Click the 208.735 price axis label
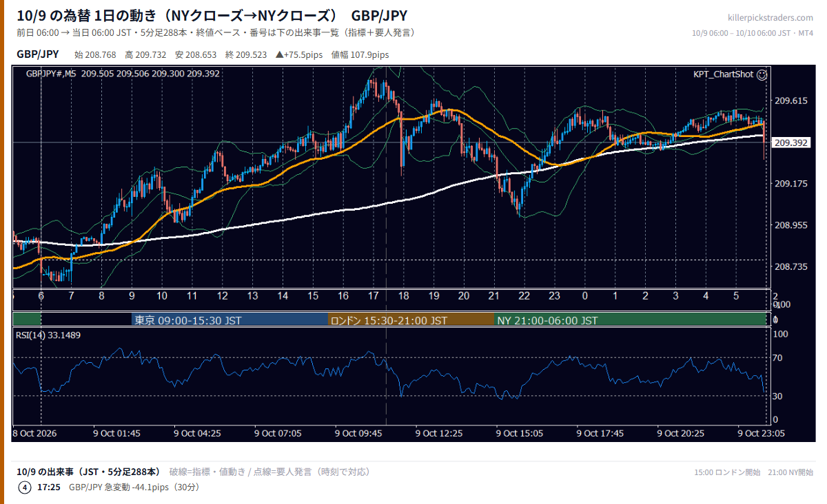The width and height of the screenshot is (827, 504). click(x=790, y=266)
